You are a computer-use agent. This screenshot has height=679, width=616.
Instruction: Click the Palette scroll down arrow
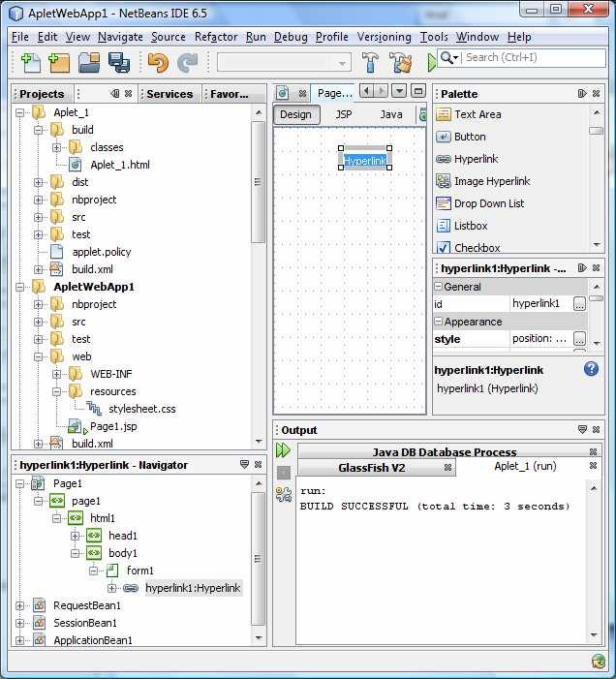597,245
